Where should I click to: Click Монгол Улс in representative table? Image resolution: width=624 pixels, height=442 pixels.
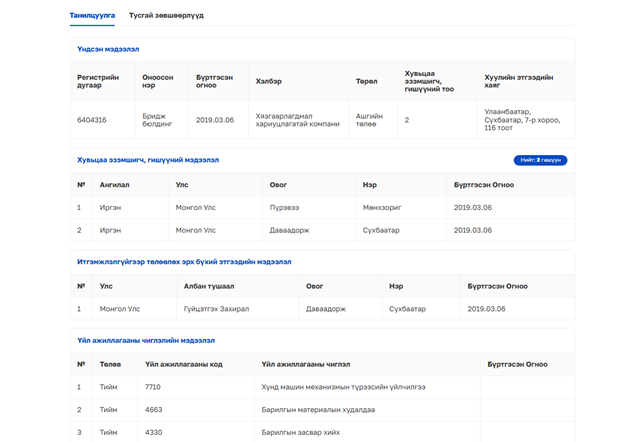(x=120, y=309)
